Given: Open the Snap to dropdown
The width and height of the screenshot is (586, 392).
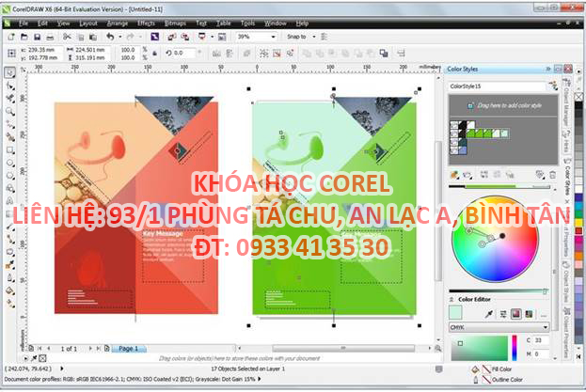Looking at the screenshot, I should point(314,37).
